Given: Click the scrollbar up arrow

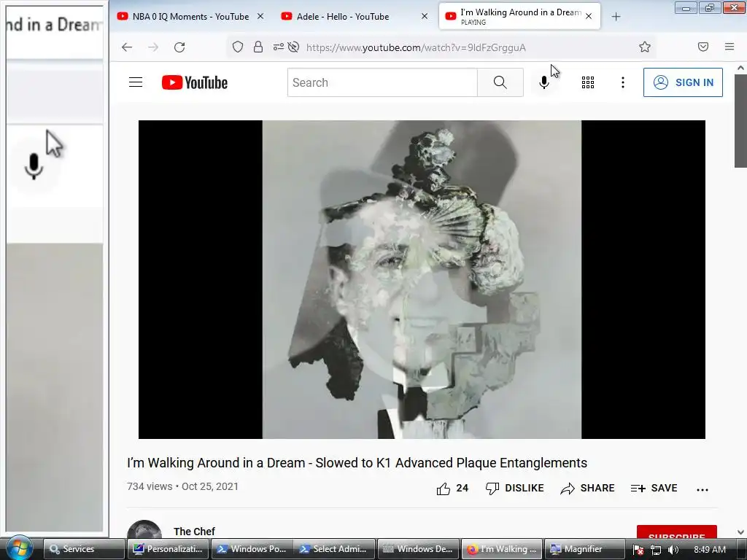Looking at the screenshot, I should [740, 68].
